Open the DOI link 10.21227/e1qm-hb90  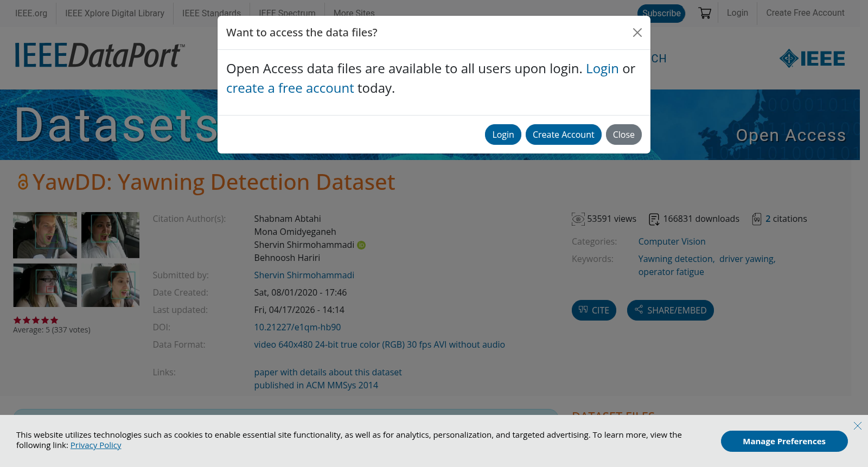coord(297,328)
